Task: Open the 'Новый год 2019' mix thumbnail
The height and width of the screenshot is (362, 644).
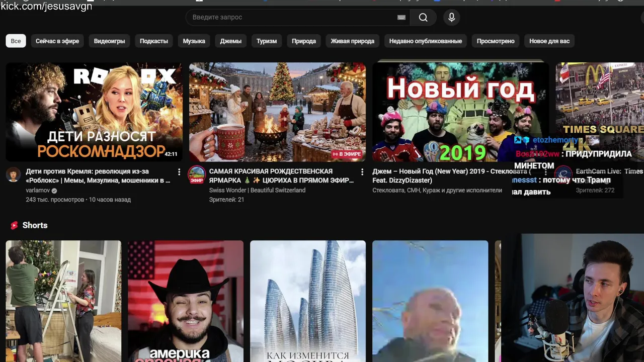Action: click(x=460, y=112)
